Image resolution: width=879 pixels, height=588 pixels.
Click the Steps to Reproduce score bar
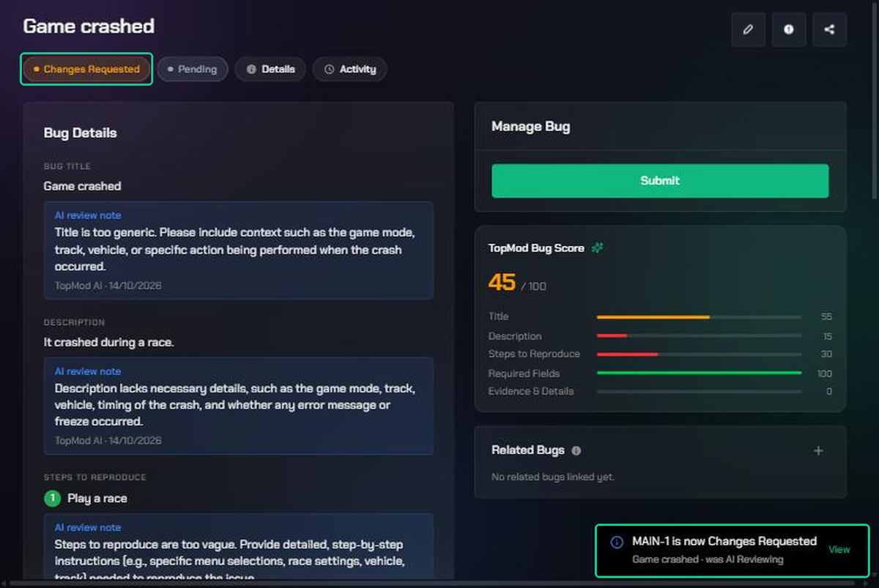pyautogui.click(x=699, y=354)
